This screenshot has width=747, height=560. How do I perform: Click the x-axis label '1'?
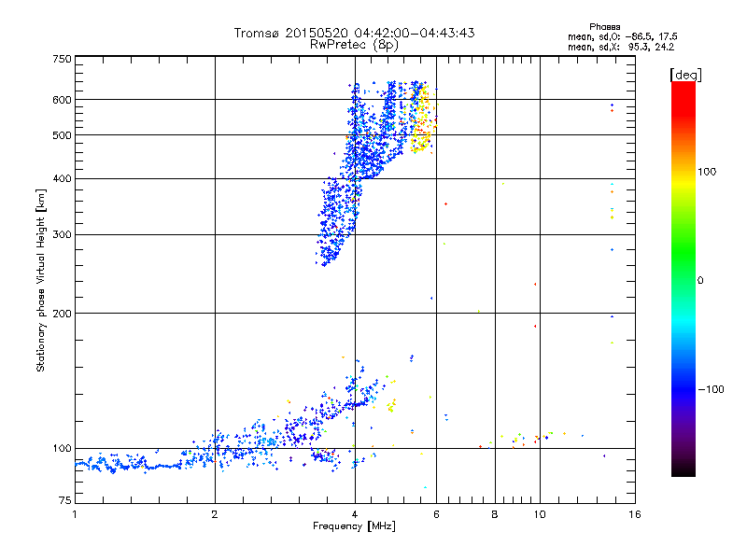(x=75, y=514)
